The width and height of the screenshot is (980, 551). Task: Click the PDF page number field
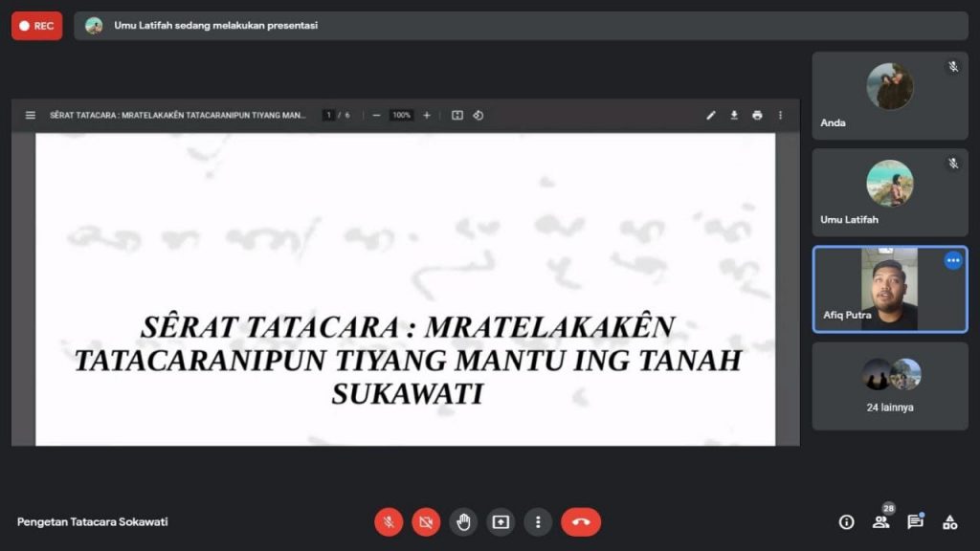tap(328, 115)
